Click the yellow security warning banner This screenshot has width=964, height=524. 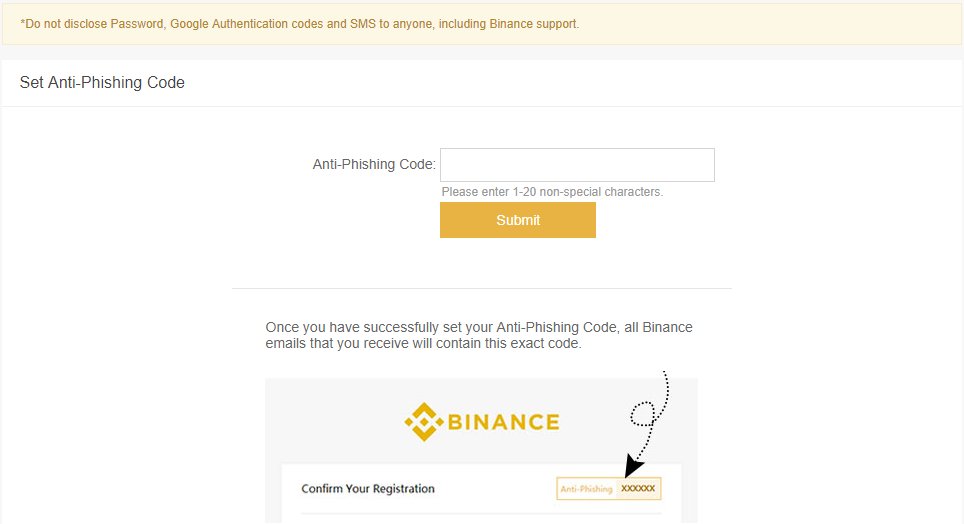481,24
